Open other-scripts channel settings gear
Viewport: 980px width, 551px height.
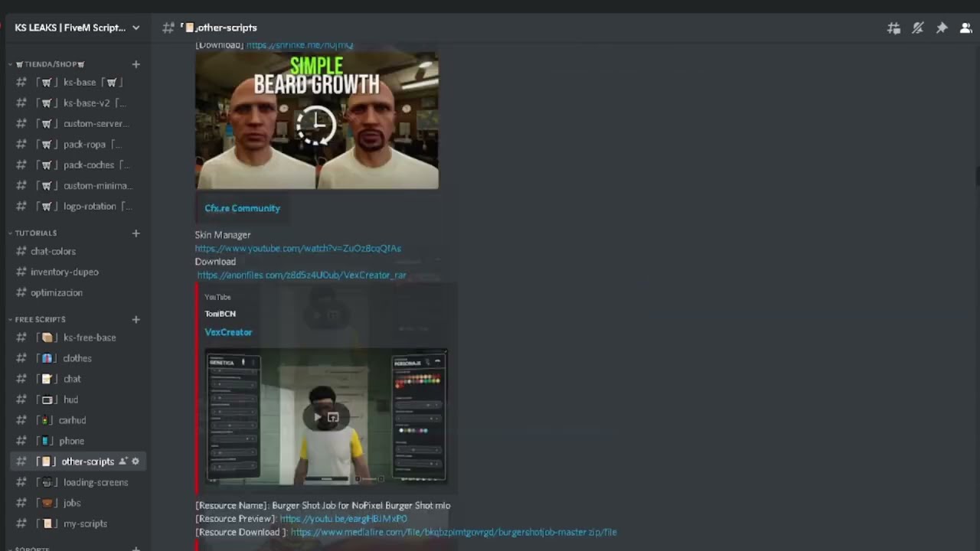[x=136, y=461]
